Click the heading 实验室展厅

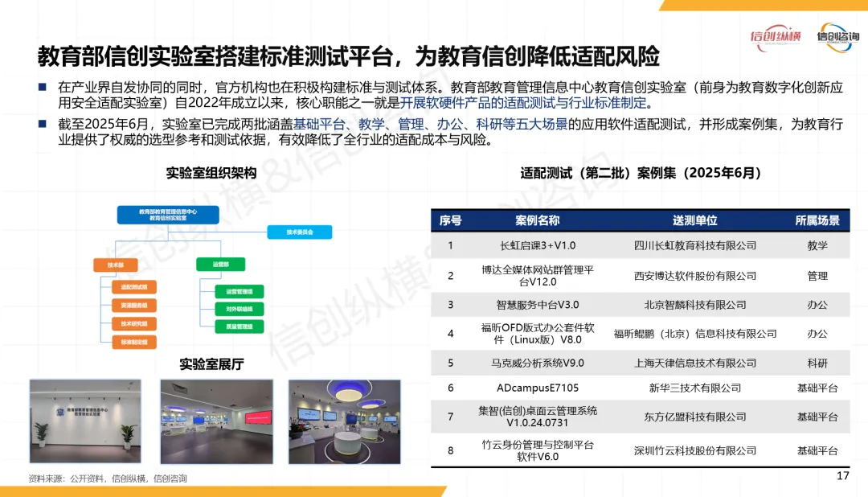[x=211, y=364]
